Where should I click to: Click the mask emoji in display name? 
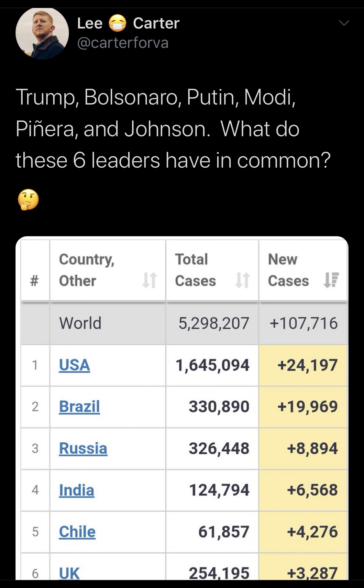pos(117,24)
